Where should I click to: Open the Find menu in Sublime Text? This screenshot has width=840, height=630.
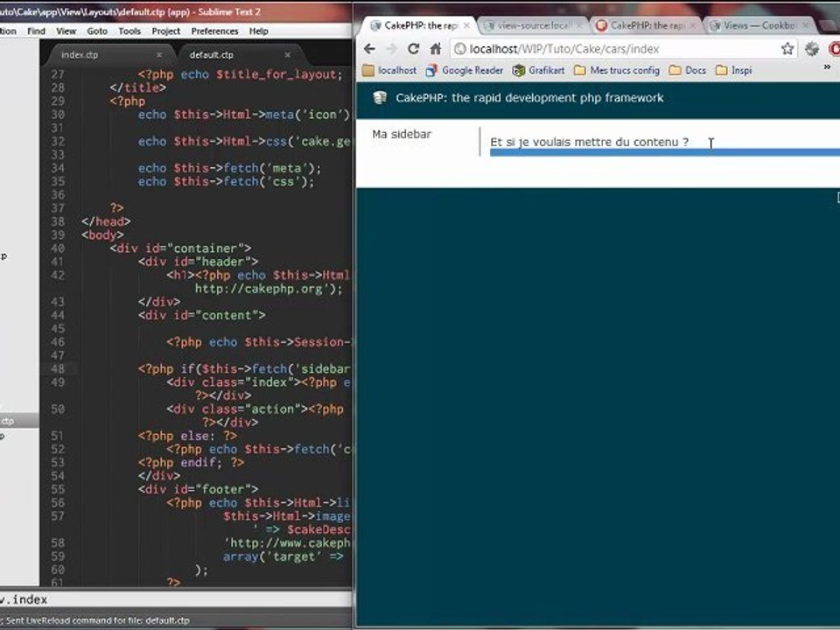point(37,31)
